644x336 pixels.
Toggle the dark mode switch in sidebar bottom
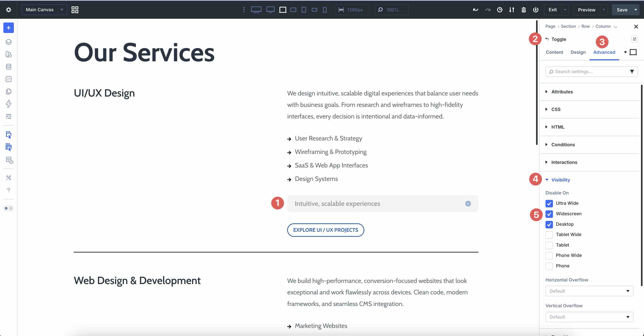pos(8,208)
